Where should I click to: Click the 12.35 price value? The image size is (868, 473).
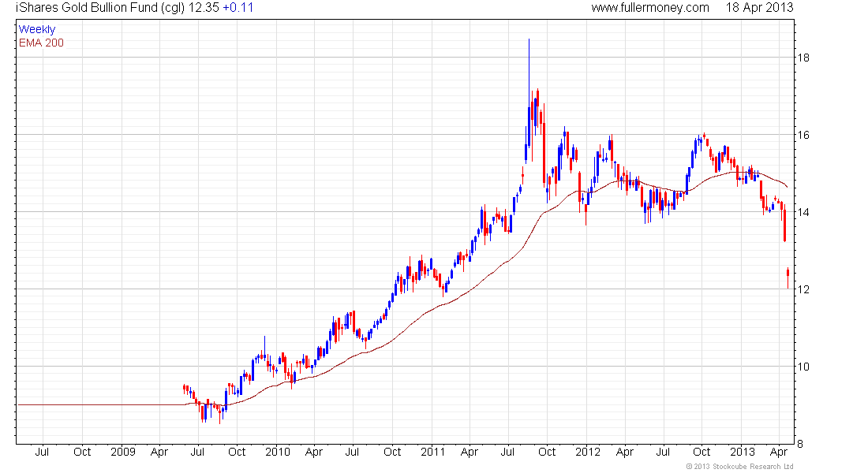[x=203, y=8]
